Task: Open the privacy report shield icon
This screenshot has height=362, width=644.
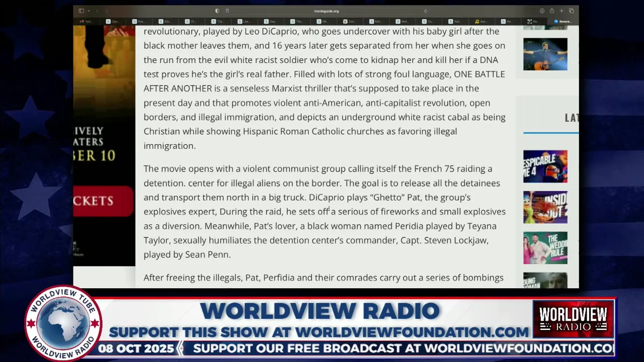Action: pos(217,11)
